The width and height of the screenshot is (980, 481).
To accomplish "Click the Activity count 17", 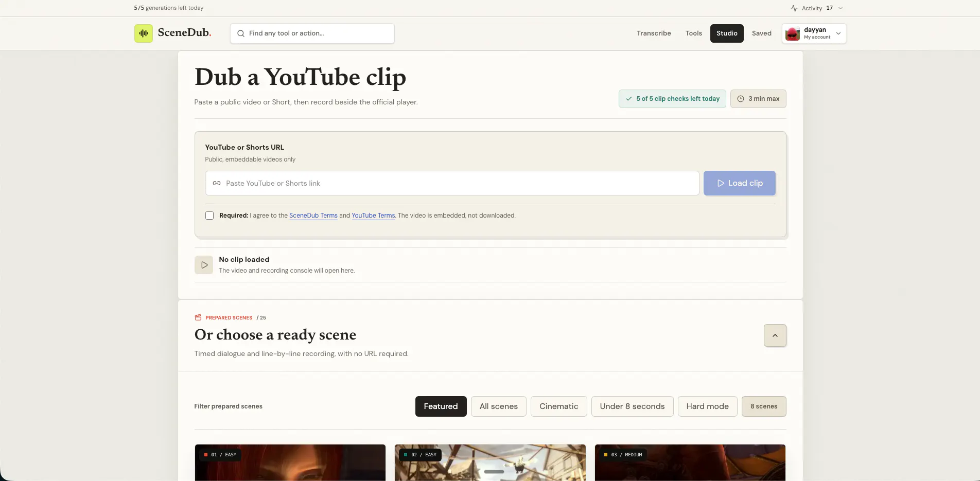I will (829, 8).
